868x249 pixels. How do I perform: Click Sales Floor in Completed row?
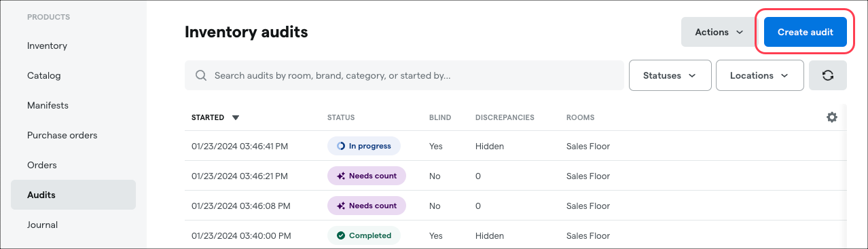click(x=588, y=235)
